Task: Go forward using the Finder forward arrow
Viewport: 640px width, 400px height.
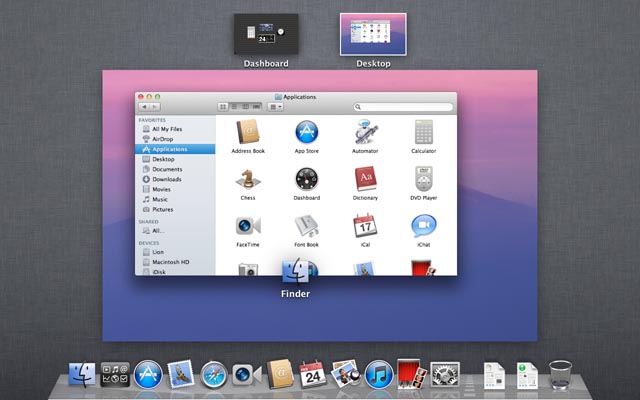Action: click(155, 107)
